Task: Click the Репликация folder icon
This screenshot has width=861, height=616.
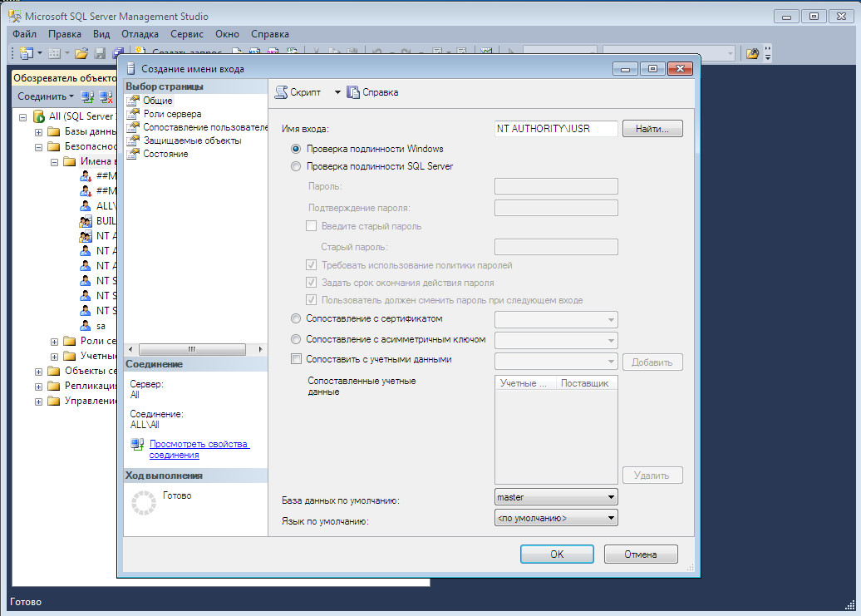Action: [54, 386]
